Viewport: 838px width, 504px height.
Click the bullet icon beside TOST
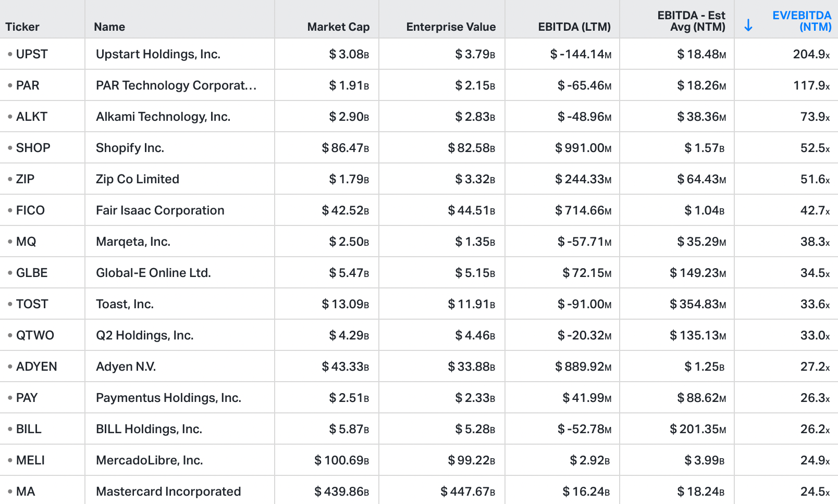(10, 304)
